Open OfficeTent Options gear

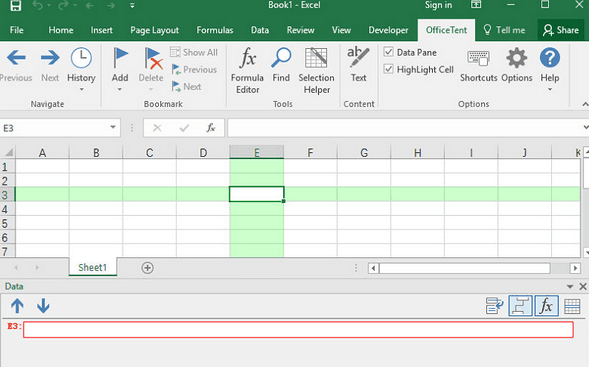pos(517,65)
